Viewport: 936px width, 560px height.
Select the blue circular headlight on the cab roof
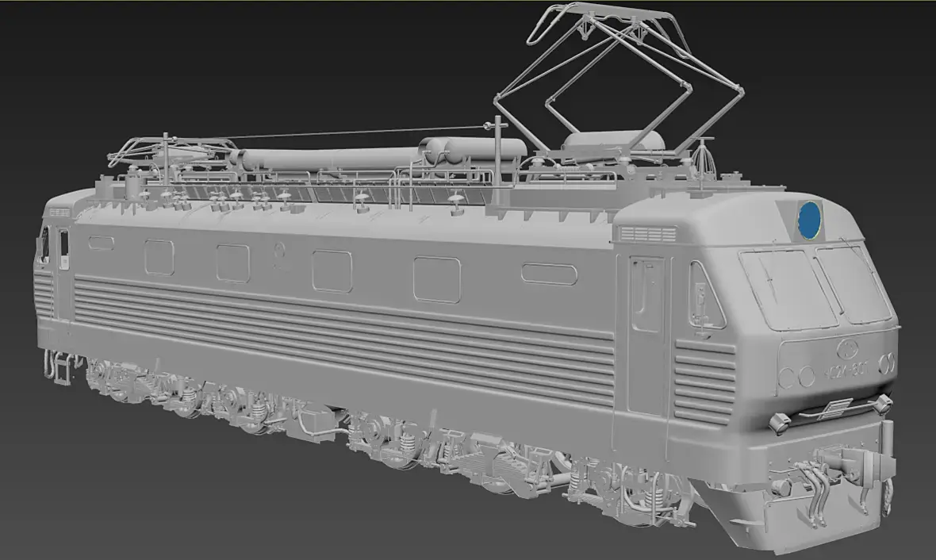pos(810,220)
